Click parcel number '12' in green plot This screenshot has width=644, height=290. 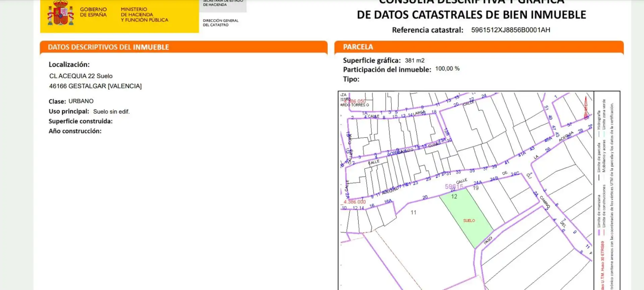(454, 197)
